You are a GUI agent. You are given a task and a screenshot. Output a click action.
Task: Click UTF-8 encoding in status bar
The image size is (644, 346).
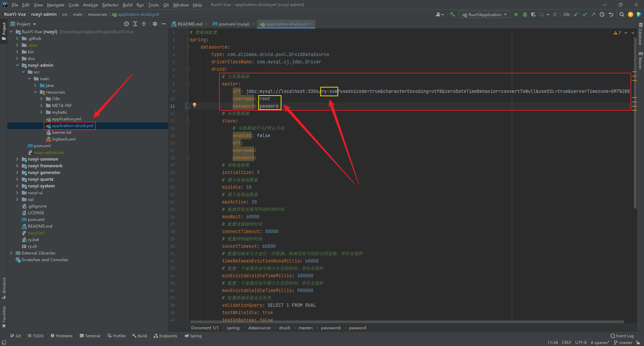(581, 342)
